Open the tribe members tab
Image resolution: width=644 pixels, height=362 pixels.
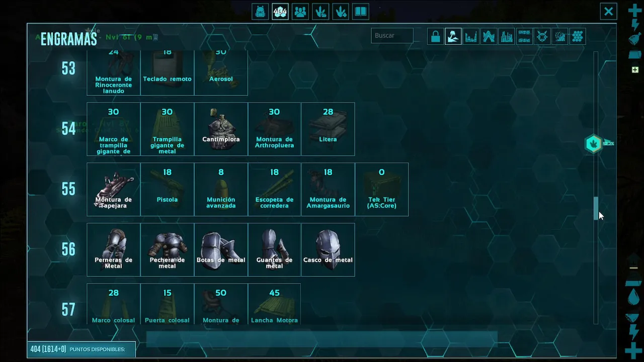[300, 12]
